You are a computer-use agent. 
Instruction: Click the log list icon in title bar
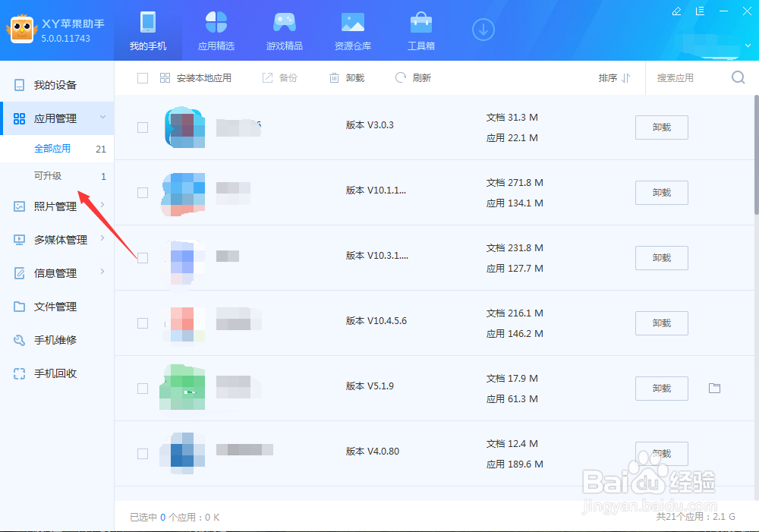(x=700, y=11)
